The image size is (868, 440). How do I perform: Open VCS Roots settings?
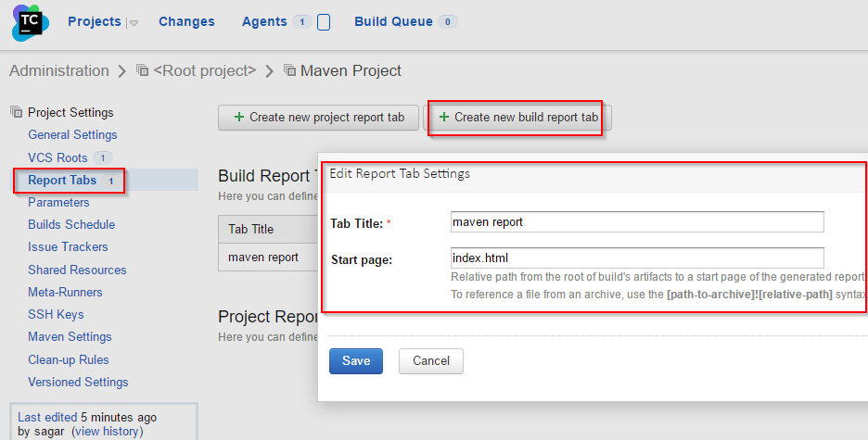[x=57, y=157]
